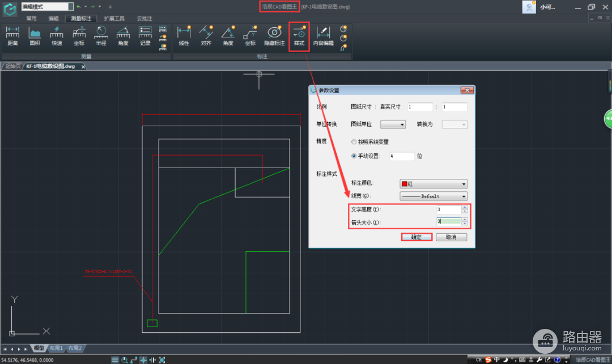Screen dimensions: 612x364
Task: Select the 快速 quick measure tool
Action: [x=57, y=36]
